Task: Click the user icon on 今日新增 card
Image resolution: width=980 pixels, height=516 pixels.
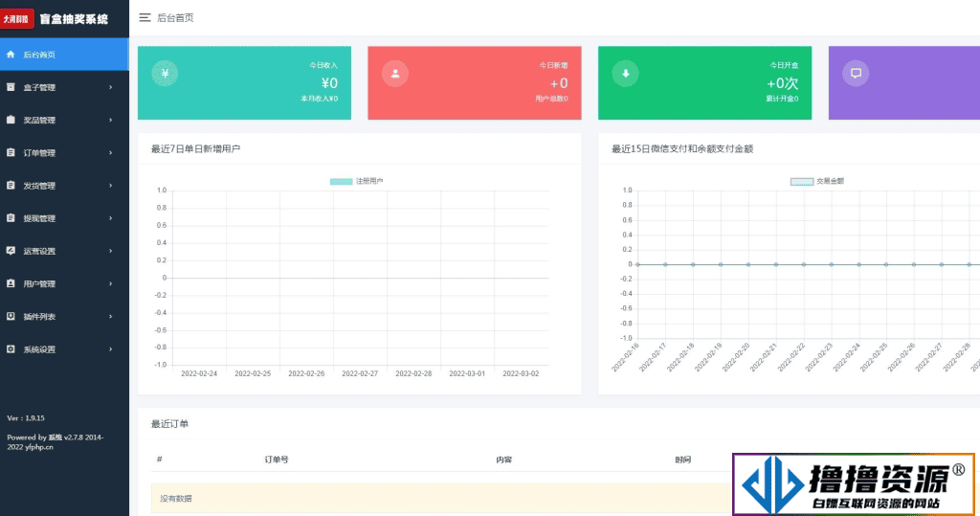Action: point(395,73)
